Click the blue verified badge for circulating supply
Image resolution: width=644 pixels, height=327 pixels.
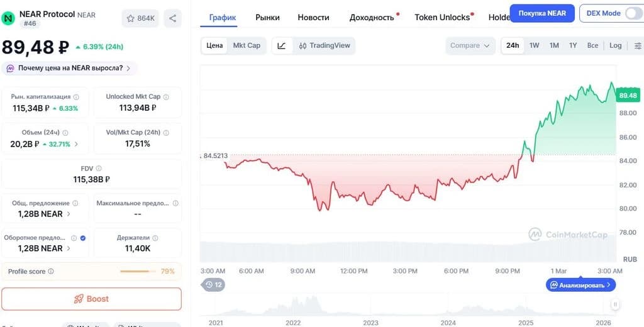83,238
